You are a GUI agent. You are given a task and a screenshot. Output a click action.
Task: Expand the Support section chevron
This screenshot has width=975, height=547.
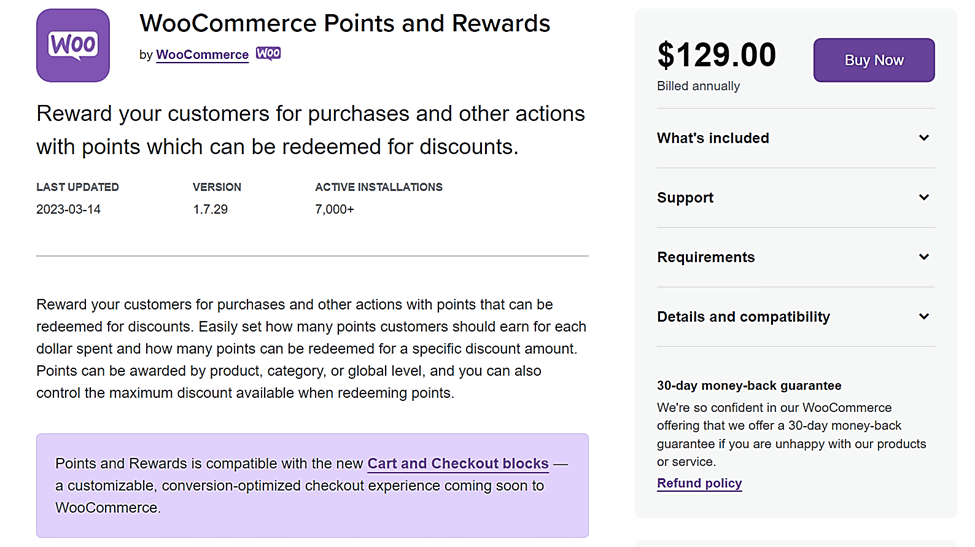[924, 197]
